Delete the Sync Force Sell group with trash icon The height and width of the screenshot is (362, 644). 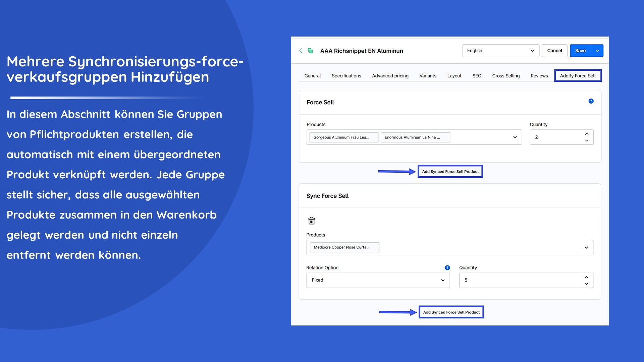coord(311,221)
